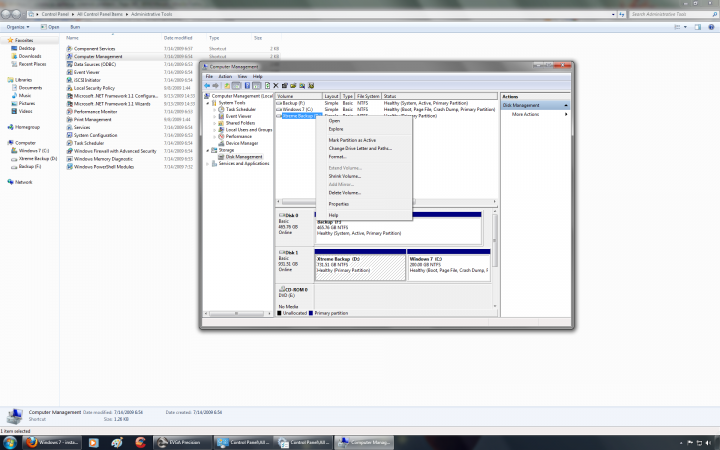The height and width of the screenshot is (450, 720).
Task: Select Event Viewer in Explorer file list
Action: click(x=86, y=72)
